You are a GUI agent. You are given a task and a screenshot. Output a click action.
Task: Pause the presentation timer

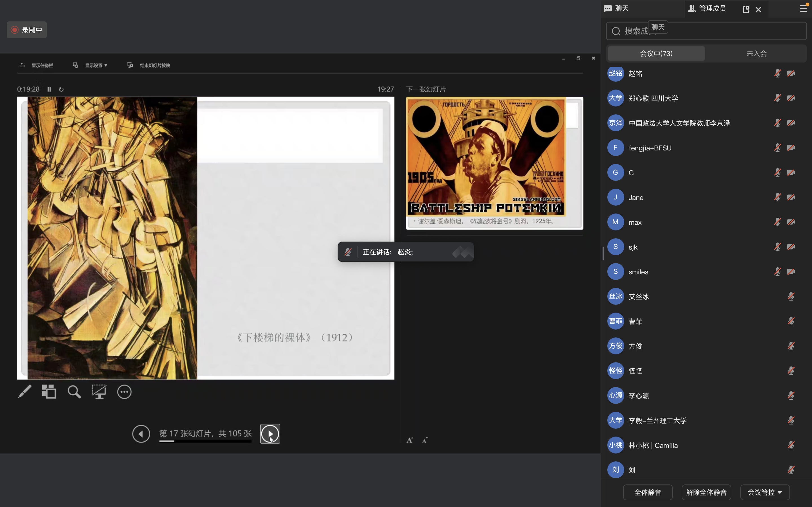pos(49,89)
